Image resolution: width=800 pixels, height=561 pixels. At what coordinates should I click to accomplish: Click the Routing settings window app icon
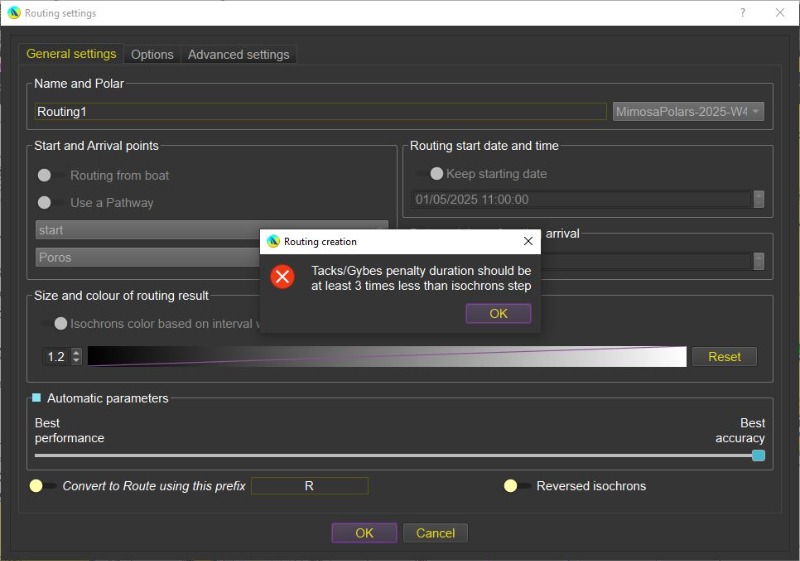(x=13, y=13)
